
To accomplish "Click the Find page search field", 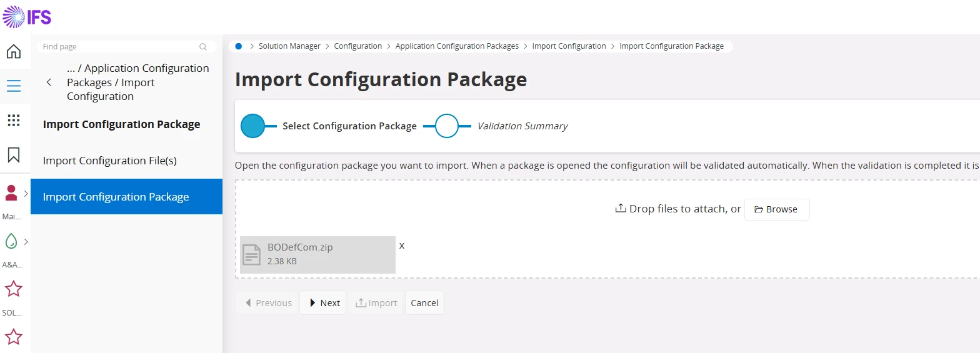I will [x=119, y=47].
